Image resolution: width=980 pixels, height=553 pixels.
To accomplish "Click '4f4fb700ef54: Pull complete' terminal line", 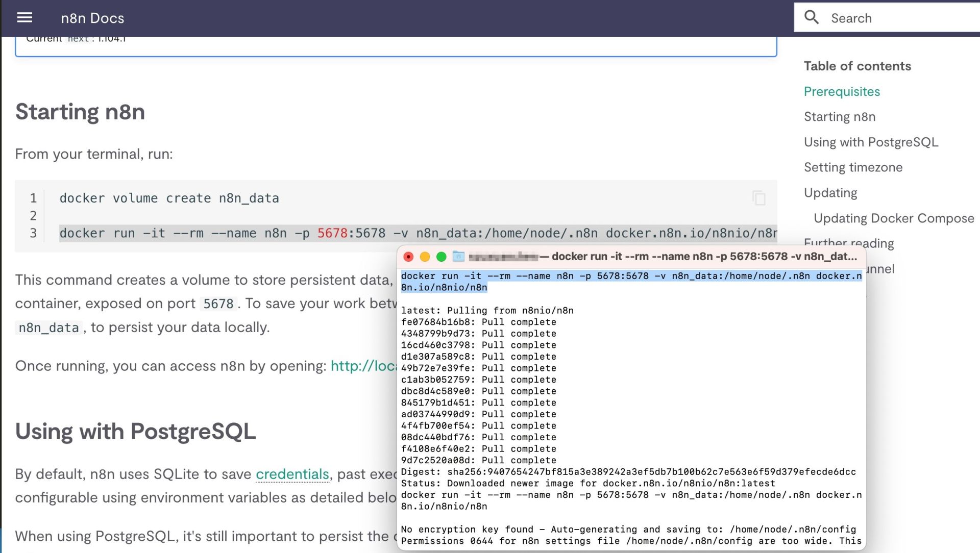I will (478, 426).
